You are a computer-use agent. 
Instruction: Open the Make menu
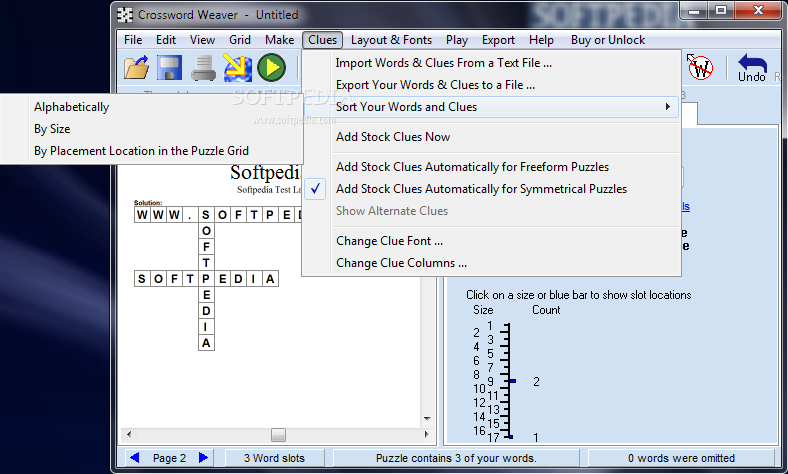(279, 40)
